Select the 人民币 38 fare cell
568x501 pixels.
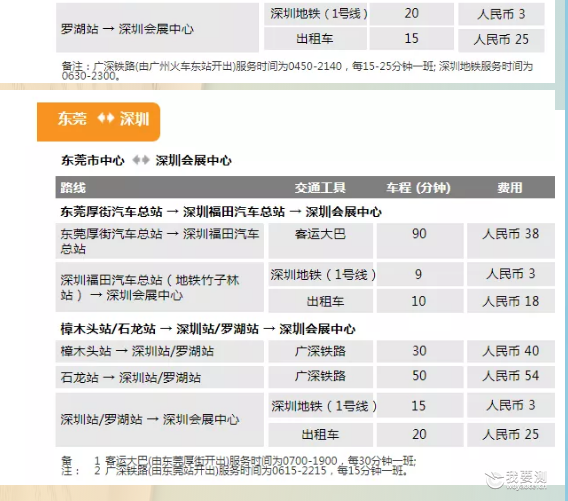511,241
